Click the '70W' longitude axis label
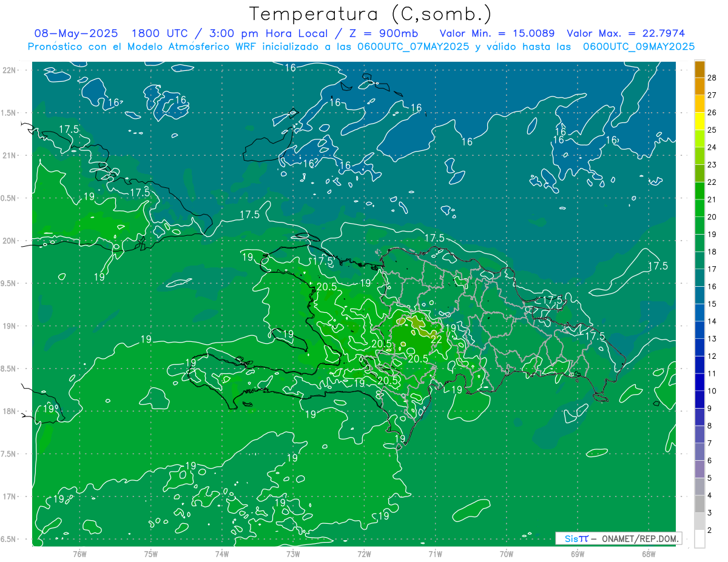728x562 pixels. pos(507,554)
